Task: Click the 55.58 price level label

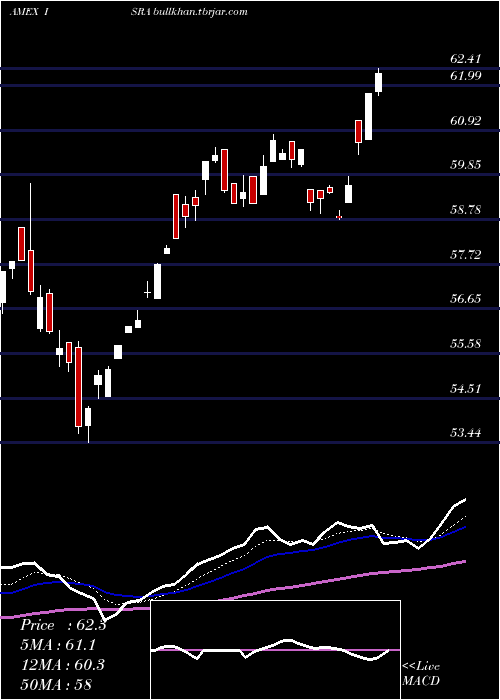Action: click(x=466, y=344)
